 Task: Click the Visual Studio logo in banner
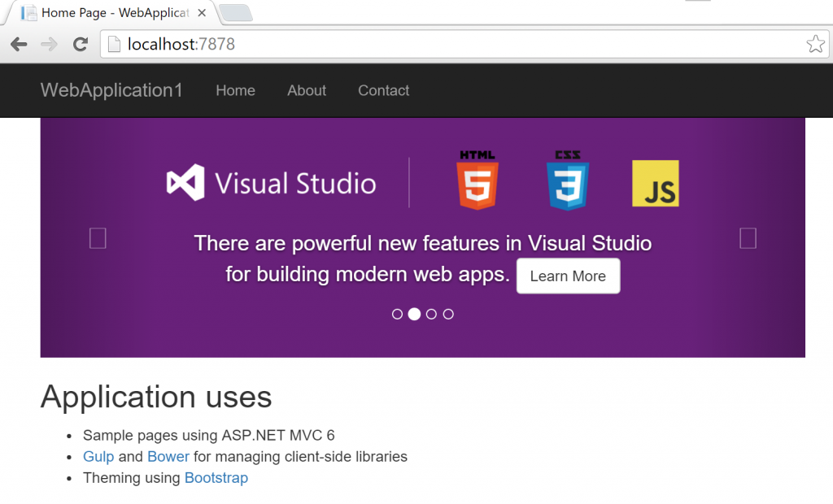click(272, 183)
